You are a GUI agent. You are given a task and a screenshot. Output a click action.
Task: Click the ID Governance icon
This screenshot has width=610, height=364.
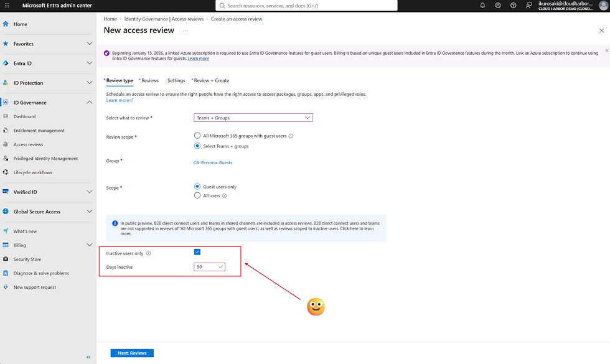tap(6, 102)
